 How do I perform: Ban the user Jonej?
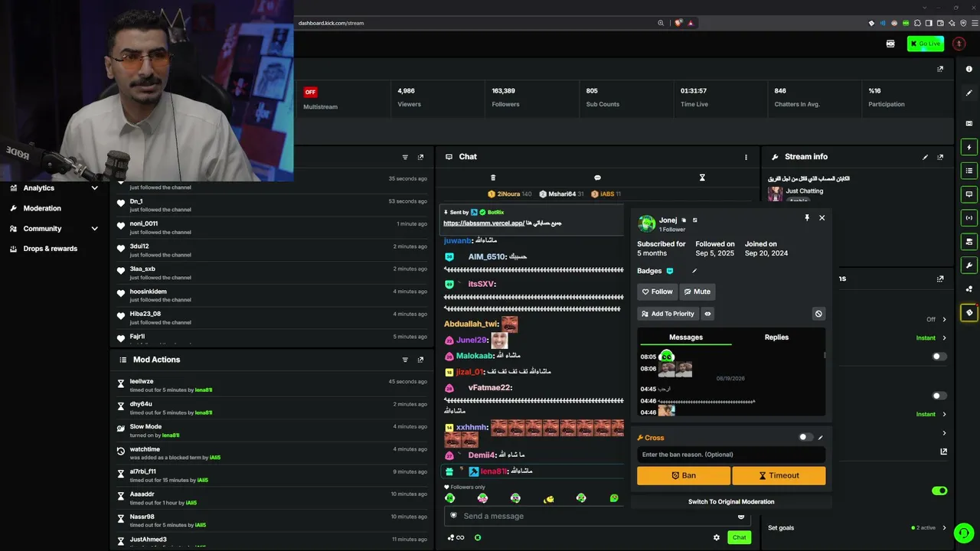click(684, 475)
